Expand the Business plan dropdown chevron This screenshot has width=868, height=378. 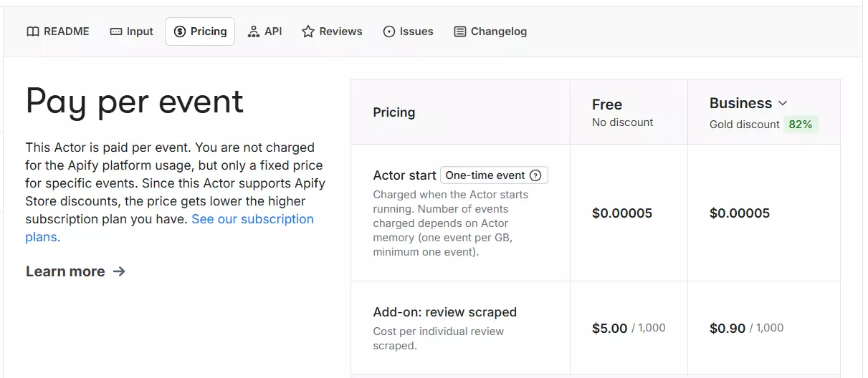click(783, 104)
